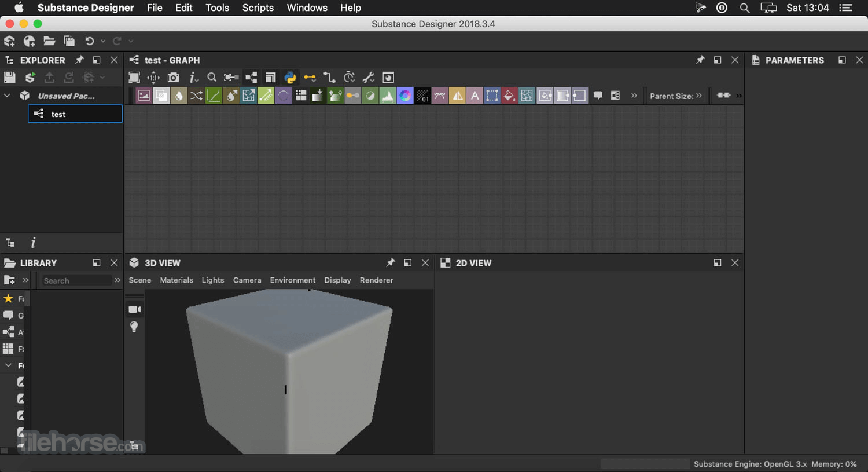Click the Python scripting icon in graph toolbar
Image resolution: width=868 pixels, height=472 pixels.
[290, 78]
